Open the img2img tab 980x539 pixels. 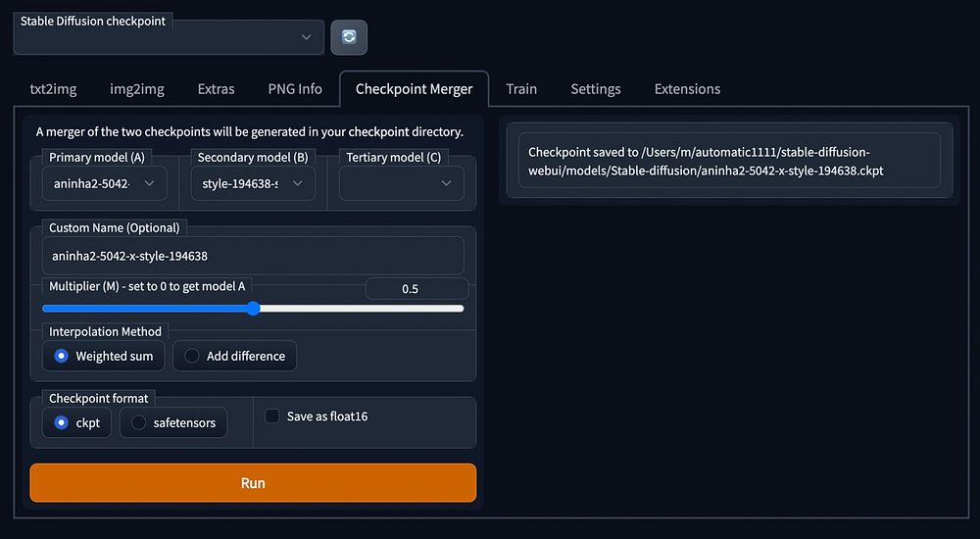(137, 88)
